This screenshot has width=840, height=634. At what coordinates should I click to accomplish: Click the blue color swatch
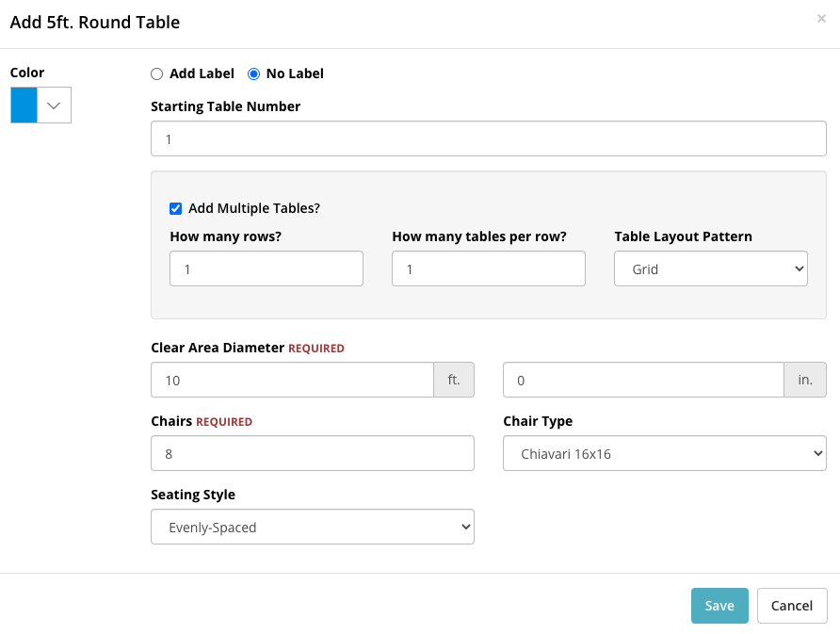24,106
